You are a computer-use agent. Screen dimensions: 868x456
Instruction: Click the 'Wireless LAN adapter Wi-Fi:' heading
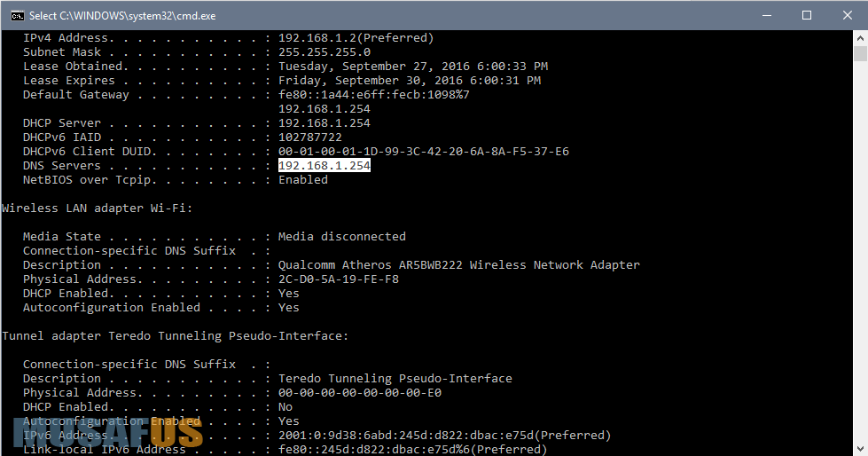[x=97, y=208]
